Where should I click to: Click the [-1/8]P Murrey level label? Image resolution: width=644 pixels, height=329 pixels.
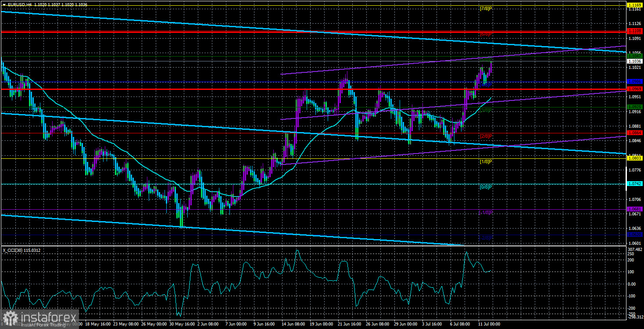[485, 212]
